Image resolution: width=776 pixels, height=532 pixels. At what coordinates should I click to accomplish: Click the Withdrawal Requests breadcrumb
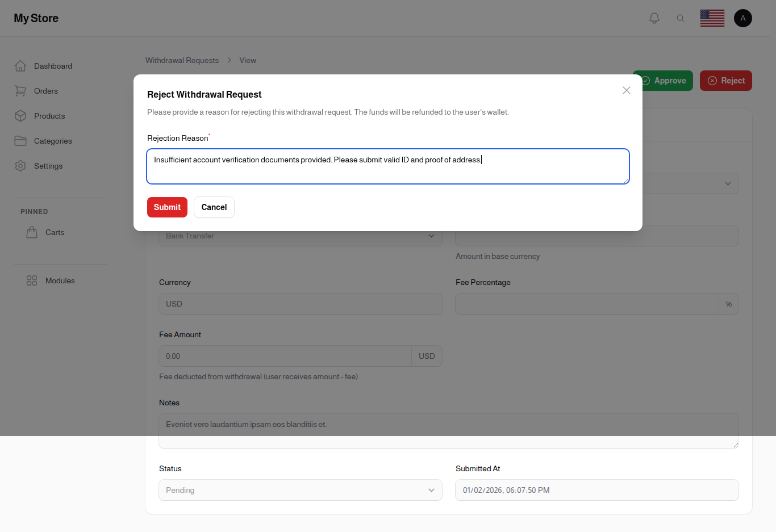(182, 60)
